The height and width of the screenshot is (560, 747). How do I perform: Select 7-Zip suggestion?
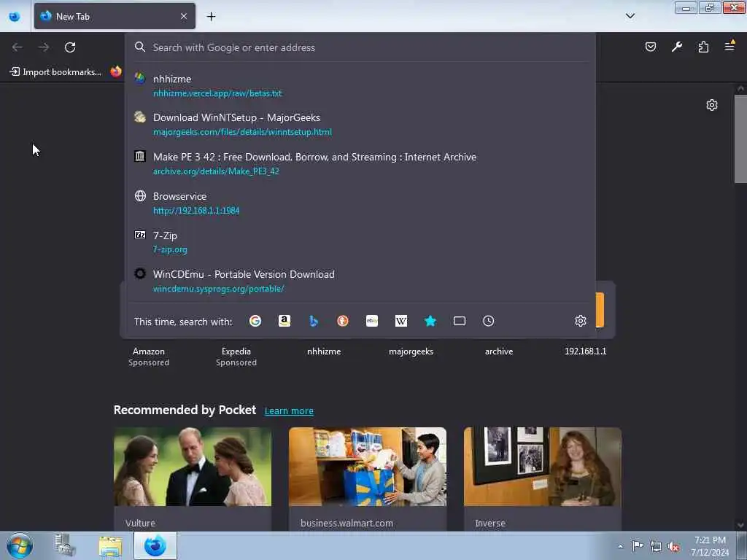point(360,242)
